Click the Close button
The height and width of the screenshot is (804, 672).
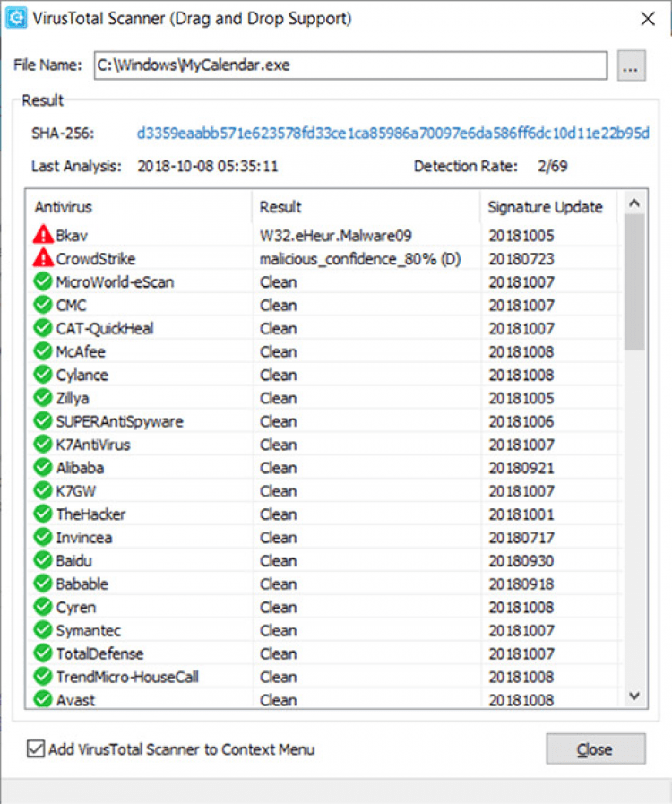click(x=595, y=748)
